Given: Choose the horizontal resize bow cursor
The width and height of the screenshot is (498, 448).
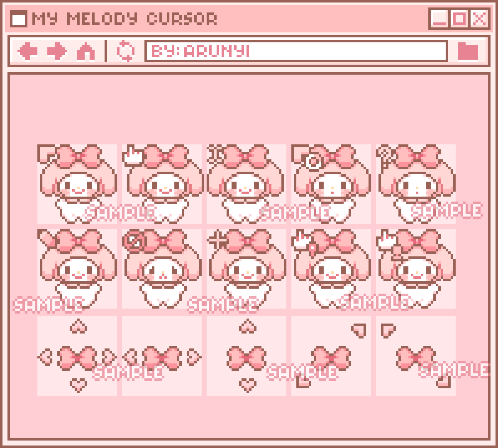Looking at the screenshot, I should pyautogui.click(x=162, y=356).
